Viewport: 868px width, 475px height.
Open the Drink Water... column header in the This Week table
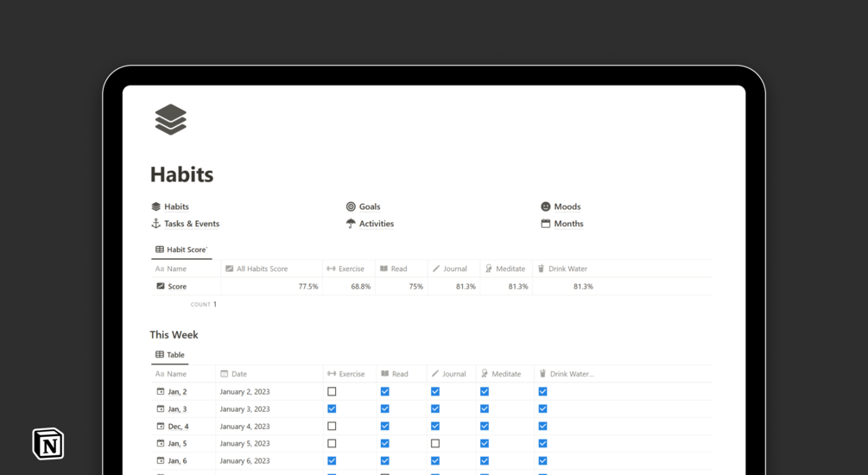566,374
